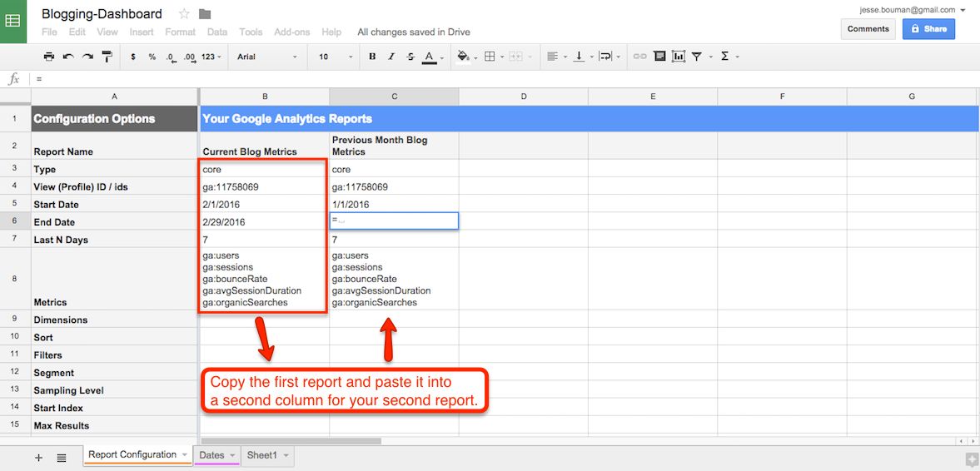This screenshot has height=471, width=980.
Task: Toggle bold formatting
Action: 372,57
